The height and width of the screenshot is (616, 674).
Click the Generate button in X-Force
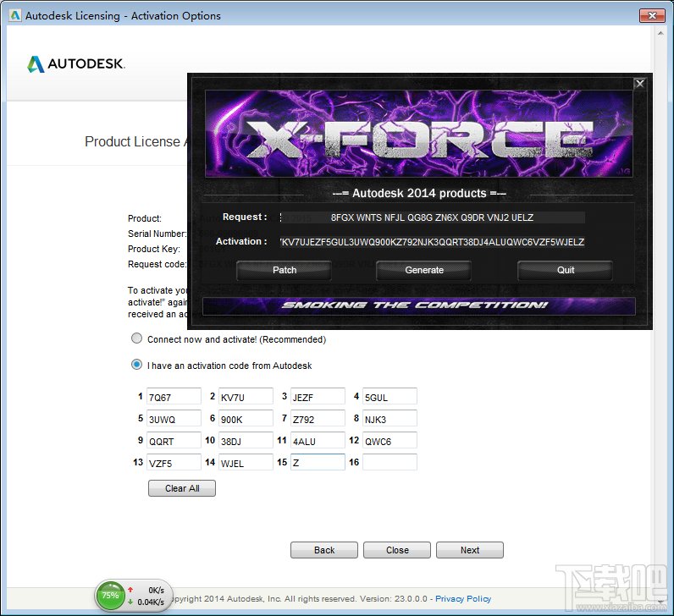click(424, 270)
